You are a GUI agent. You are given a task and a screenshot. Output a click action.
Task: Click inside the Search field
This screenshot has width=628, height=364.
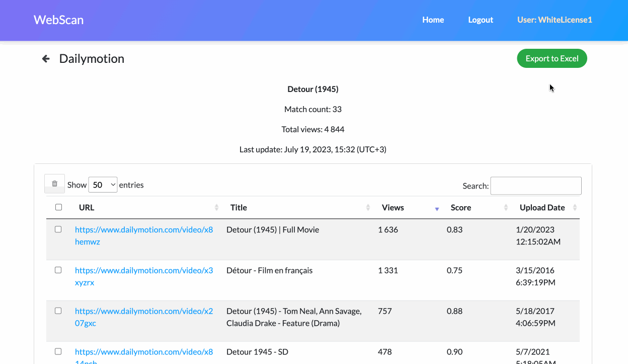[x=535, y=186]
